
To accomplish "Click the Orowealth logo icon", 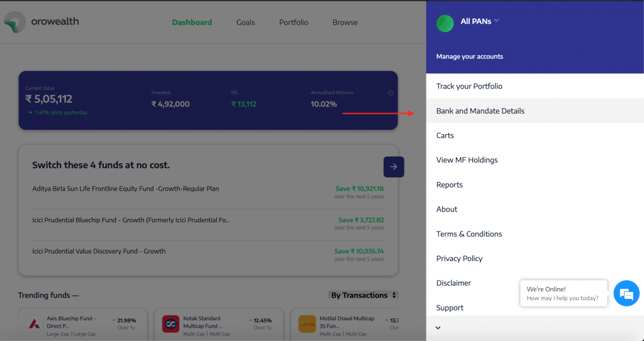I will tap(14, 22).
